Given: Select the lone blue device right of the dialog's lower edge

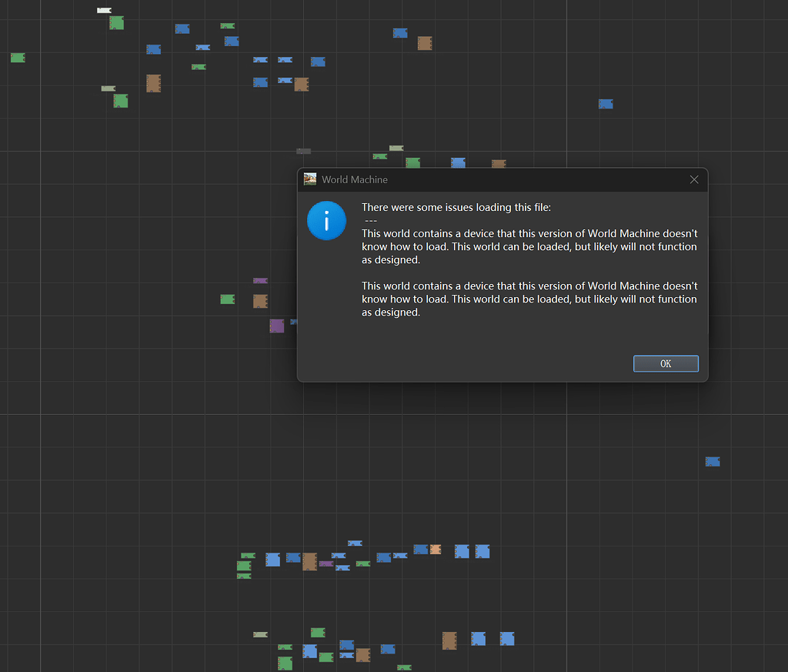Looking at the screenshot, I should (x=713, y=461).
